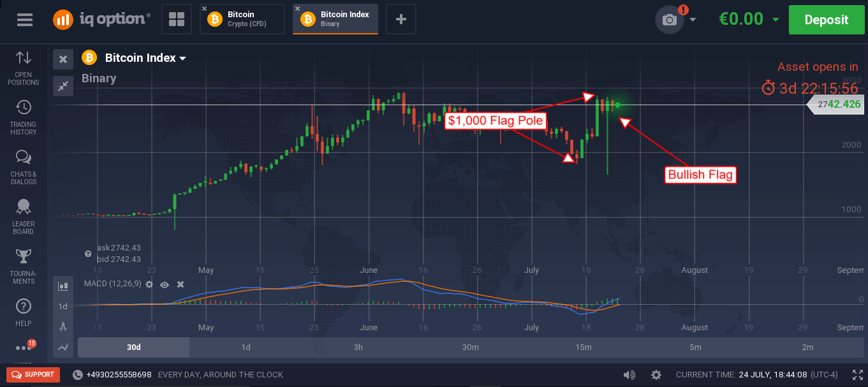
Task: Click the red Support button
Action: (x=33, y=375)
